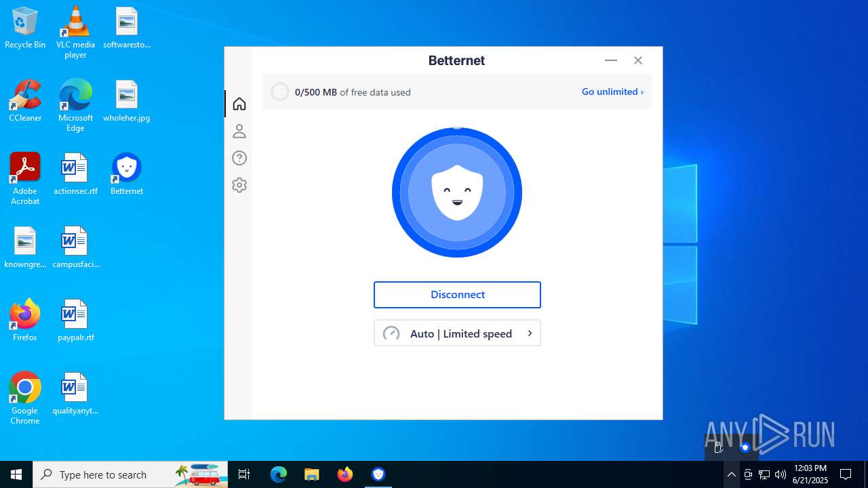Click the Betternet shield face connection circle

tap(457, 192)
